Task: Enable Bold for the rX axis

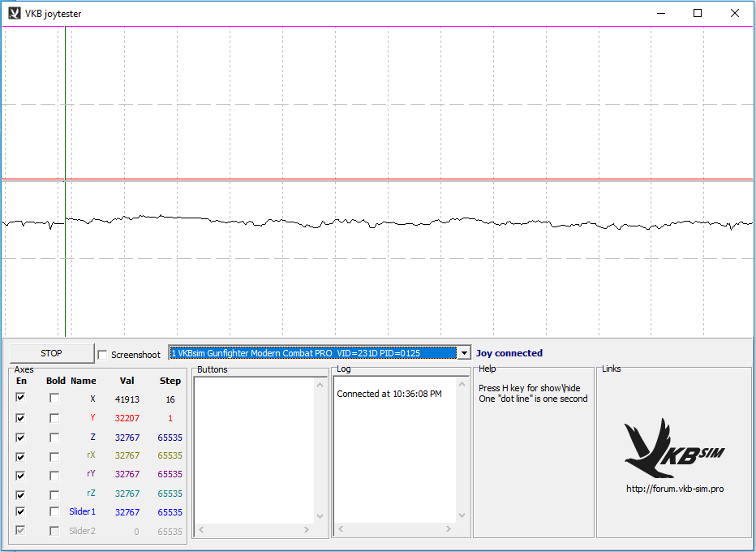Action: point(54,456)
